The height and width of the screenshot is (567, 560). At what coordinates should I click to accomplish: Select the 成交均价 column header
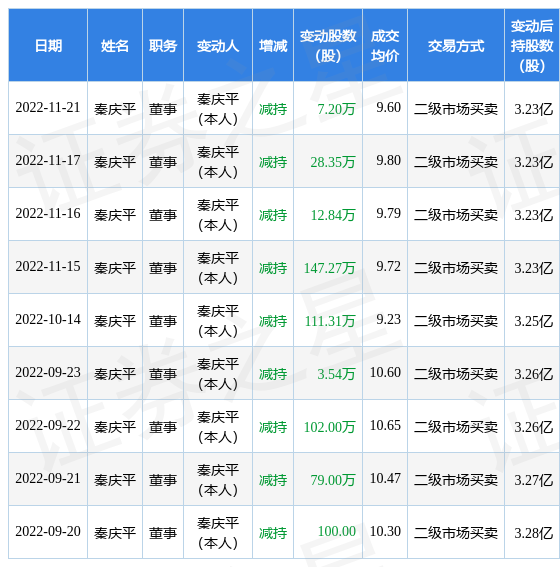[385, 46]
